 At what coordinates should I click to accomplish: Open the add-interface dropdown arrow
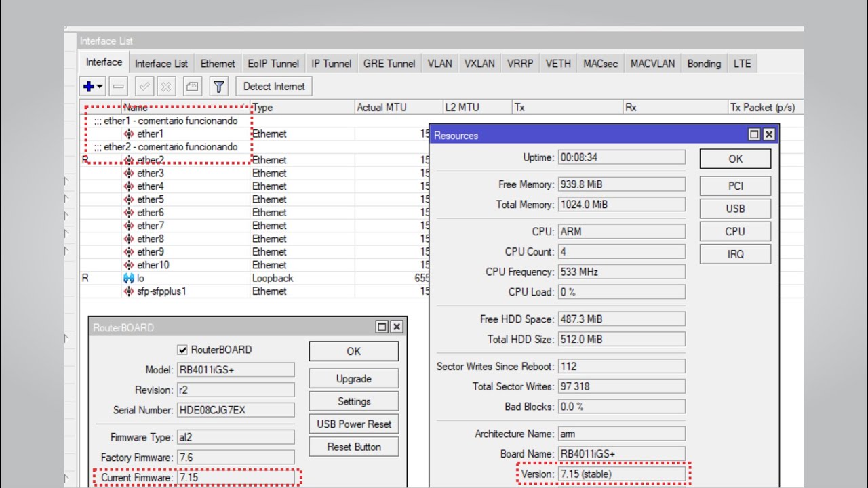point(100,87)
